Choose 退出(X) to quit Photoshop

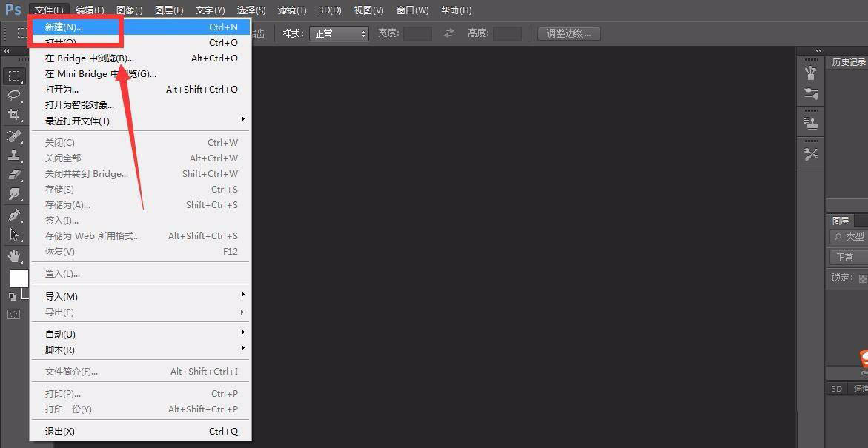[x=140, y=432]
